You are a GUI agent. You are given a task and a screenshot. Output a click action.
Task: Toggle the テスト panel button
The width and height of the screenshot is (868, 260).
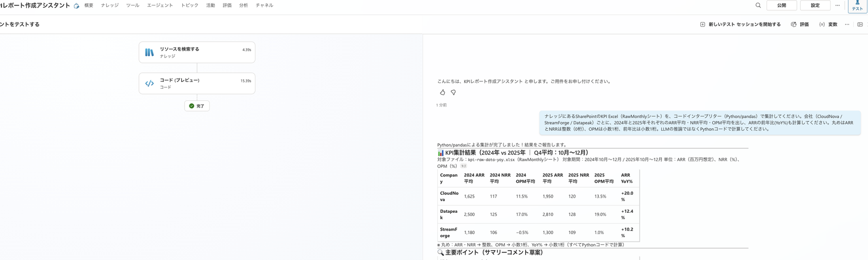[x=857, y=5]
